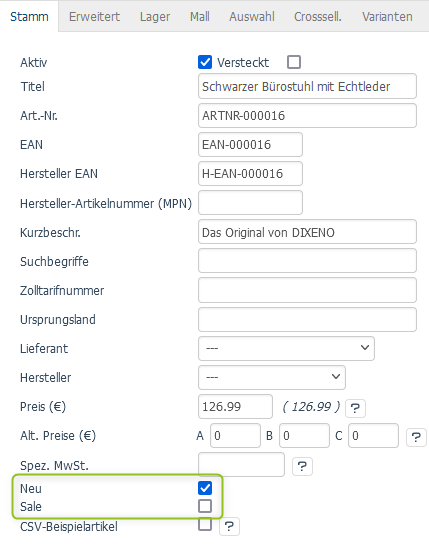Screen dimensions: 429x546
Task: Toggle the Neu checkbox off
Action: click(x=205, y=488)
